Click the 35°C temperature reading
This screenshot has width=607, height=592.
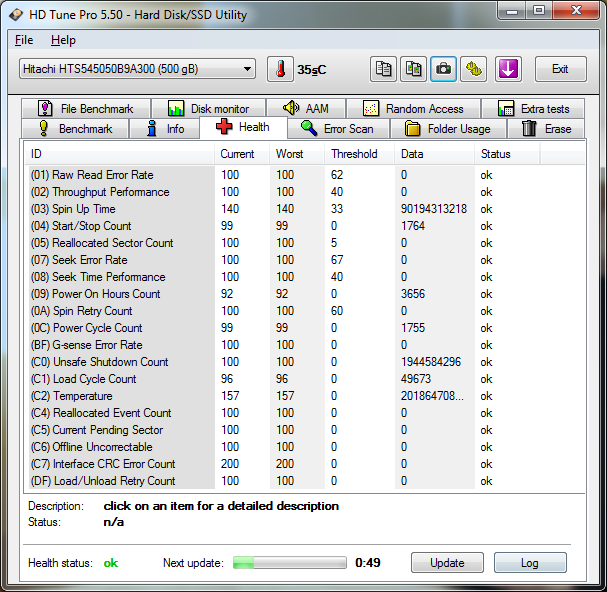point(312,70)
